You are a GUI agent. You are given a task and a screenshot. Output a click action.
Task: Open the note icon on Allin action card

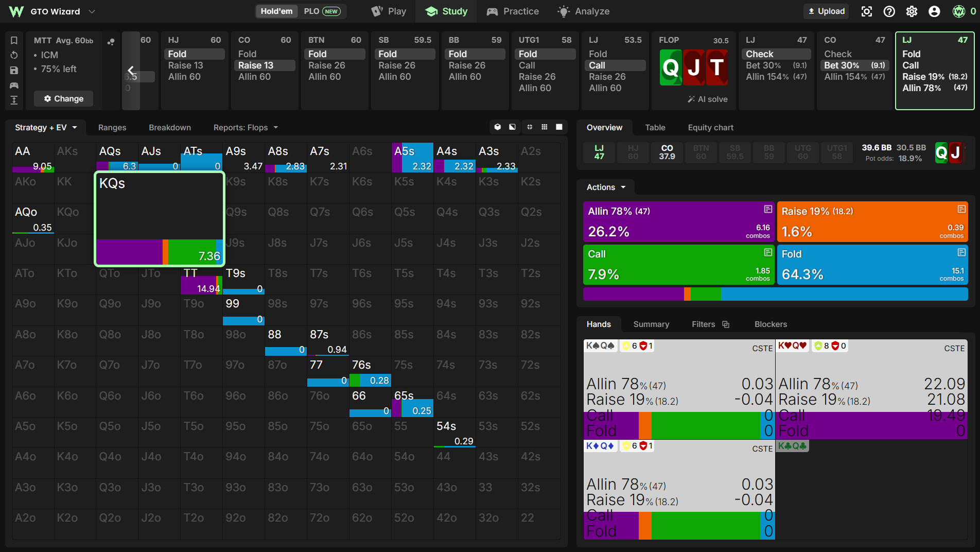click(x=768, y=209)
